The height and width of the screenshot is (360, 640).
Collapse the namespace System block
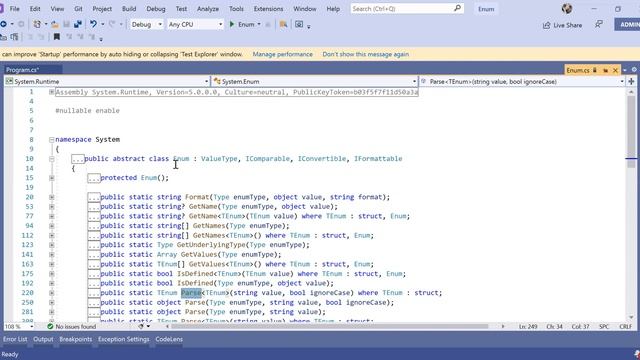pos(52,140)
